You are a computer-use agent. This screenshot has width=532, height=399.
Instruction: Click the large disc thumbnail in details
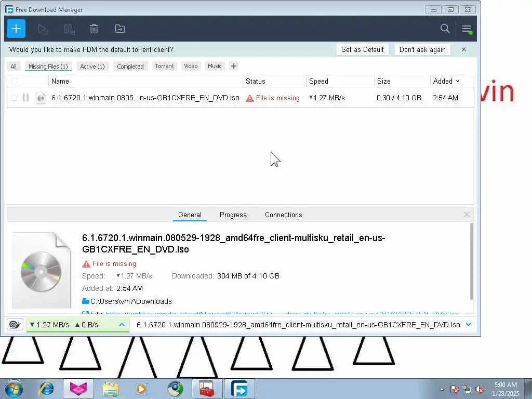click(x=42, y=270)
